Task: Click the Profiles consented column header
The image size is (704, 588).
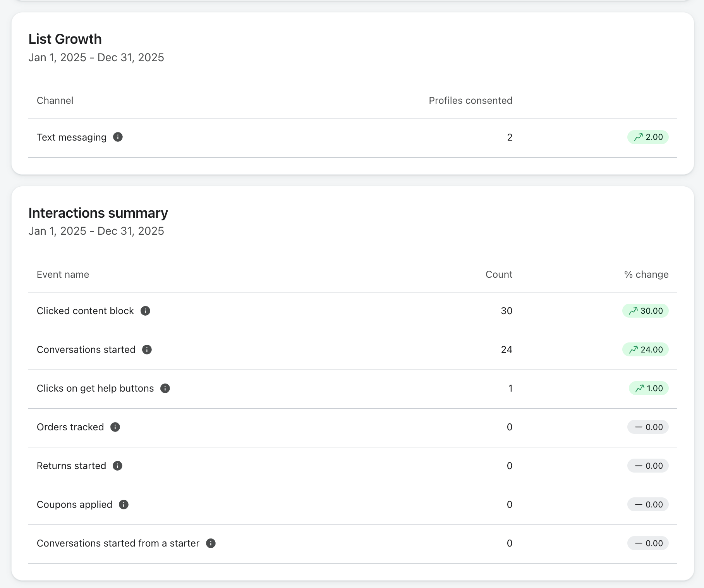Action: coord(470,101)
